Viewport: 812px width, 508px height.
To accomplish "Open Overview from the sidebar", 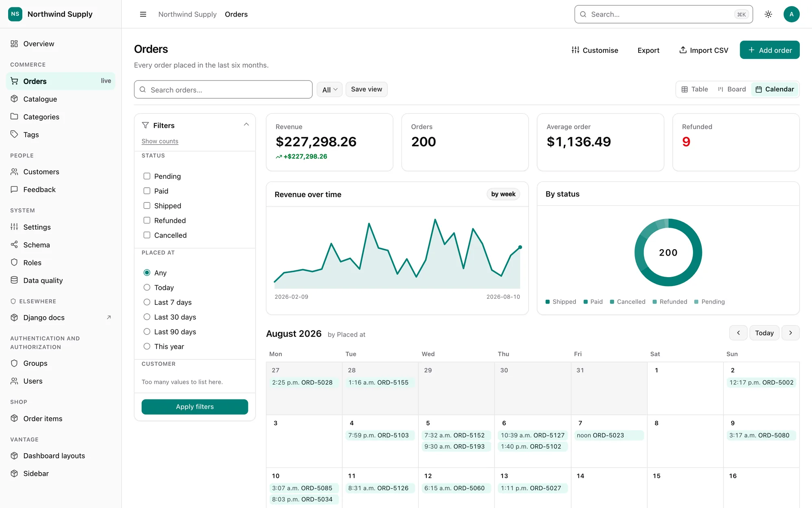I will pos(61,44).
